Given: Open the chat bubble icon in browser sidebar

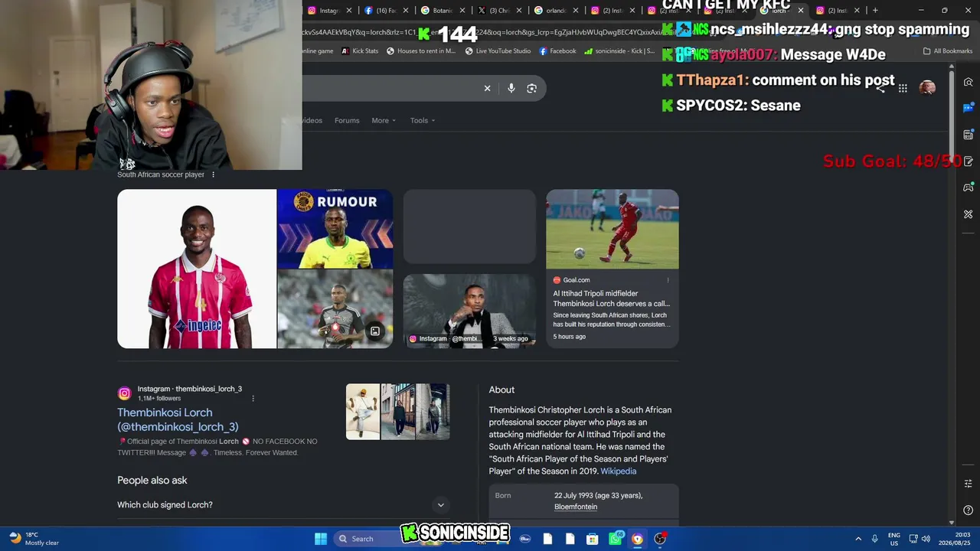Looking at the screenshot, I should click(x=969, y=108).
